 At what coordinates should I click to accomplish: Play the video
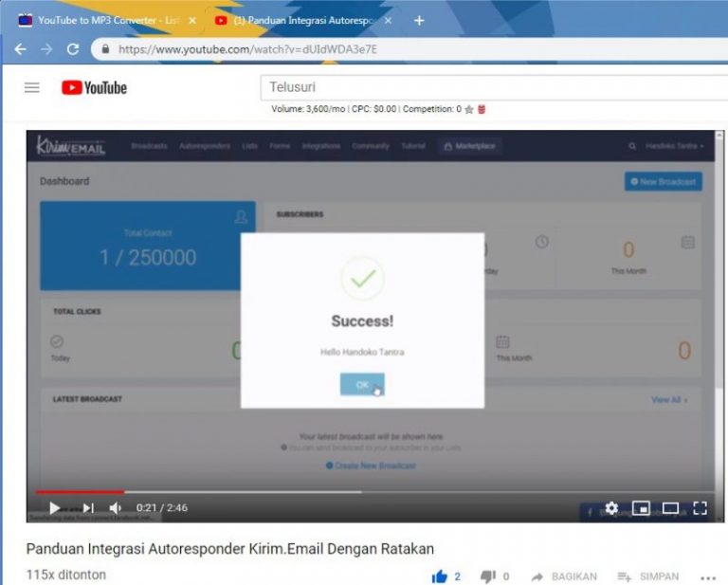(x=54, y=508)
